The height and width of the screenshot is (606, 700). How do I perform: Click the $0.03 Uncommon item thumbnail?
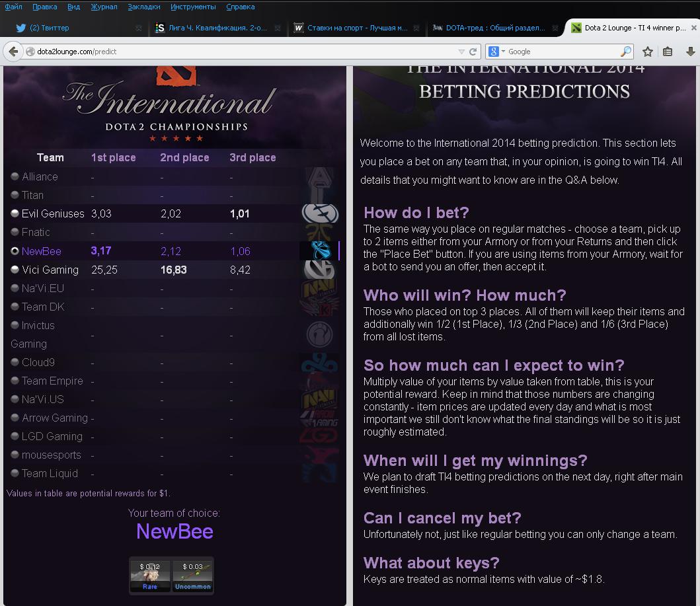tap(193, 576)
